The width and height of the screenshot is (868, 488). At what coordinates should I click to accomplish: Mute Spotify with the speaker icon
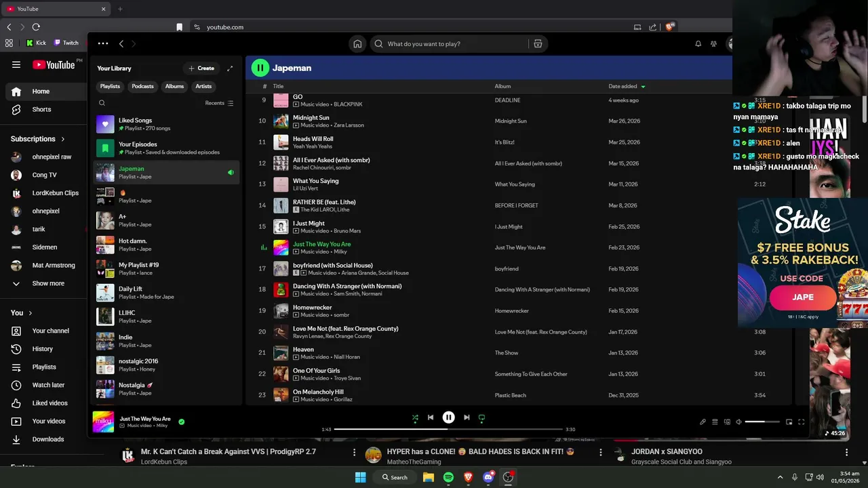coord(739,422)
